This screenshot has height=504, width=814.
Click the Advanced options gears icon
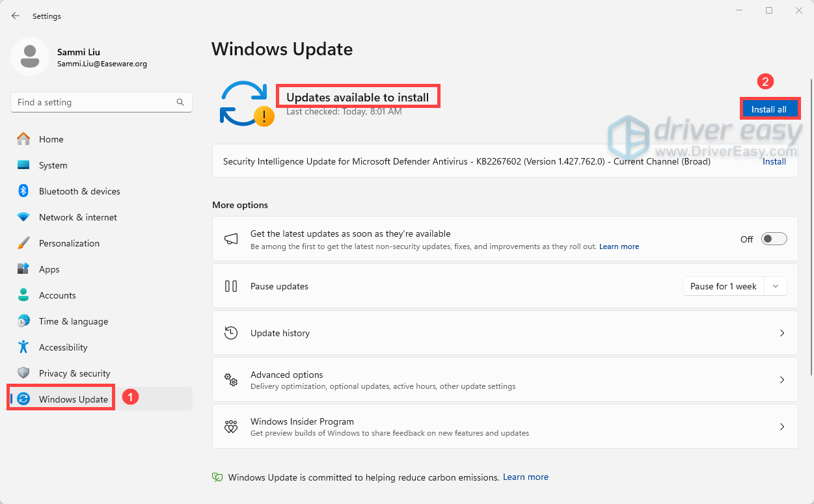pyautogui.click(x=231, y=380)
